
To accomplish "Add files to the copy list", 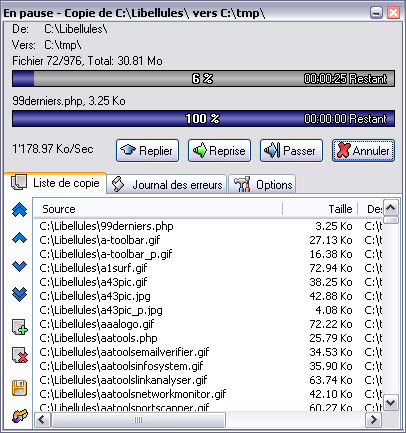I will point(20,327).
